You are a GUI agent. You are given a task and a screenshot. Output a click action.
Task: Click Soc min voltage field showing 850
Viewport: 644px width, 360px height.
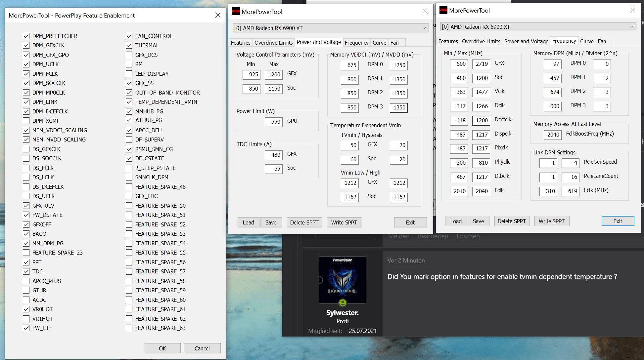pos(252,89)
